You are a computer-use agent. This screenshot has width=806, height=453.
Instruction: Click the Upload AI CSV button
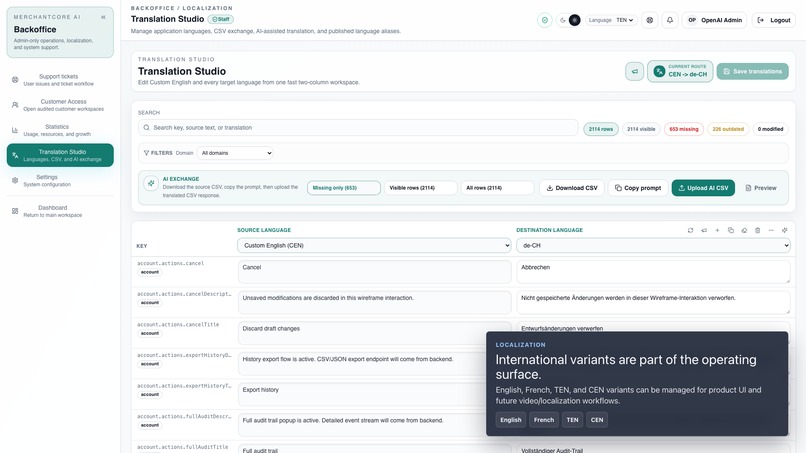tap(703, 188)
